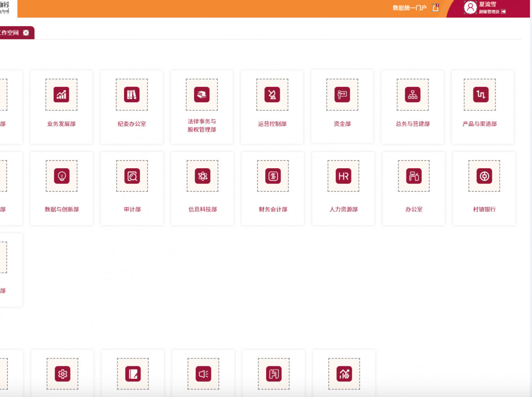This screenshot has width=532, height=397.
Task: Select the 总务与营建部 org-chart icon
Action: click(x=413, y=95)
